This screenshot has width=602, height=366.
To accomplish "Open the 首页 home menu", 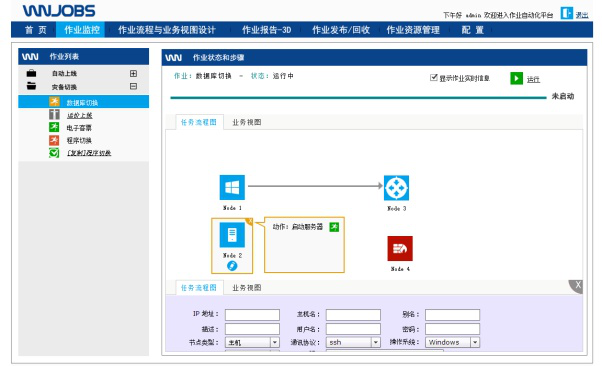I will point(35,30).
